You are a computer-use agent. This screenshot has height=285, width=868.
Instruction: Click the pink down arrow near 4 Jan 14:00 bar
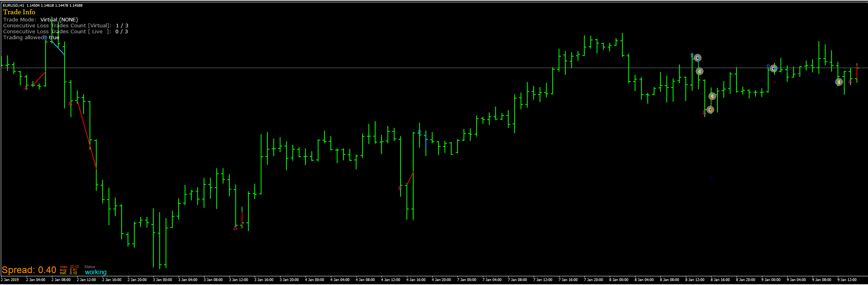[400, 188]
